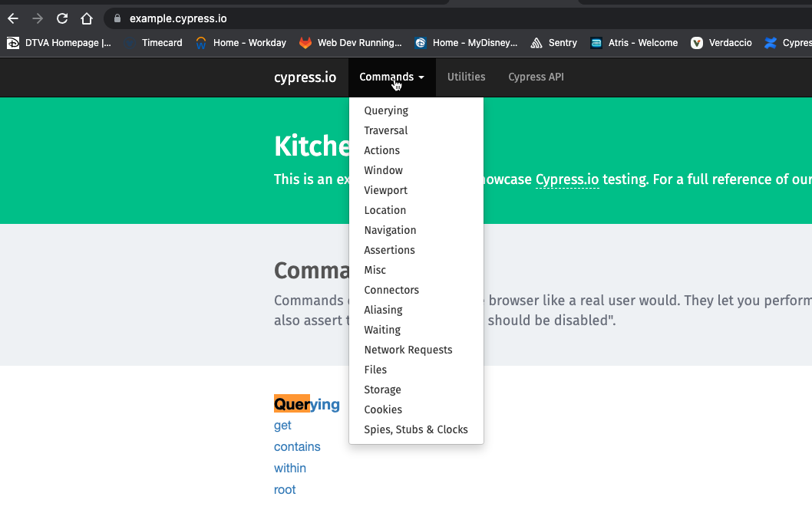The width and height of the screenshot is (812, 513).
Task: Open the Verdaccio bookmark via its icon
Action: click(696, 43)
